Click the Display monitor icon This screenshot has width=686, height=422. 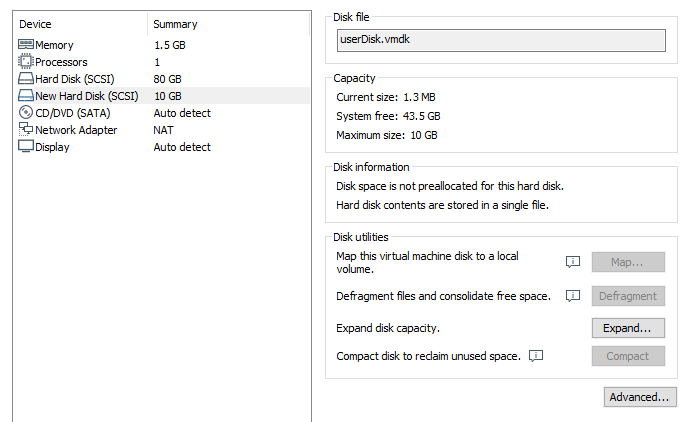pyautogui.click(x=26, y=146)
